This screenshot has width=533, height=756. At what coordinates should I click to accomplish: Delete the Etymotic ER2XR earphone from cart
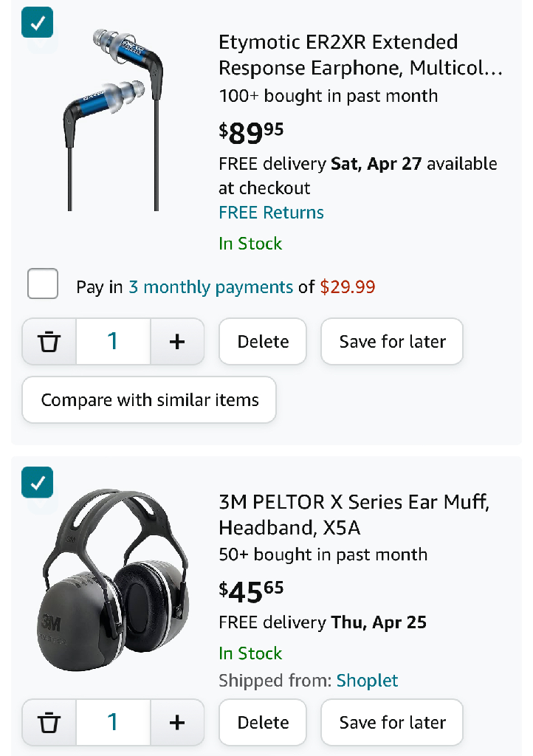pos(263,341)
